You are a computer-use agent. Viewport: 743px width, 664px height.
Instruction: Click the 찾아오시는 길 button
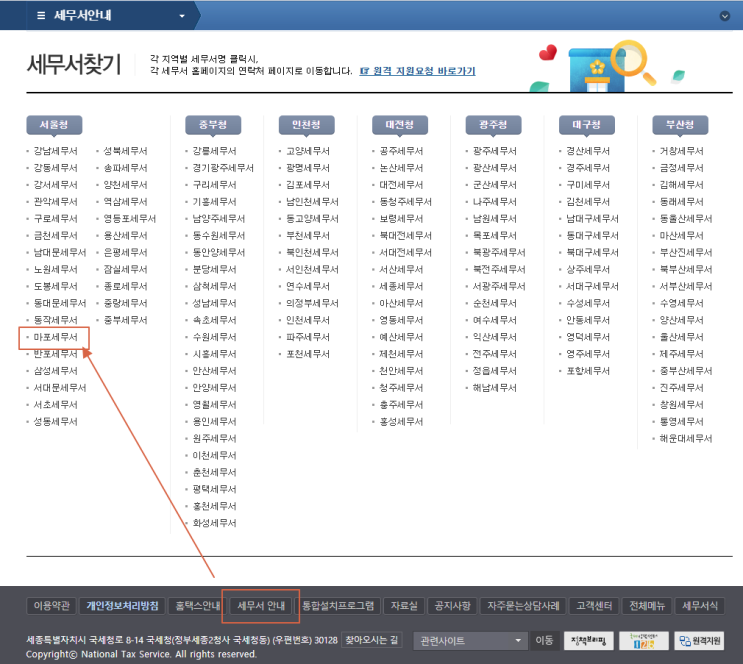(372, 640)
